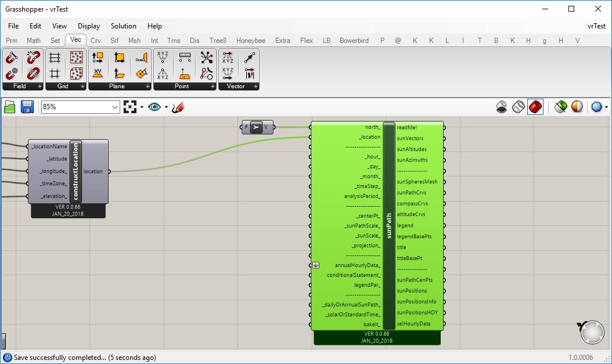Select the Point Charge magnet with target icon
Image resolution: width=612 pixels, height=364 pixels.
pyautogui.click(x=11, y=73)
